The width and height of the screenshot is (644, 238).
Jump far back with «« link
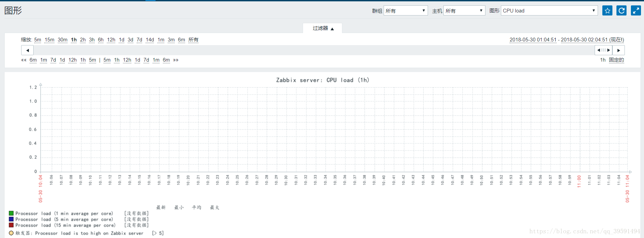coord(24,60)
